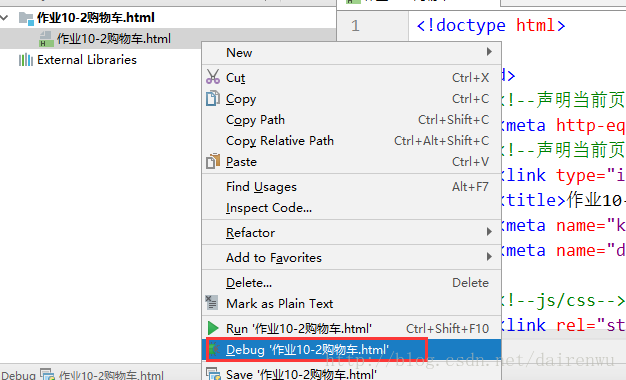Select External Libraries tree node
This screenshot has height=380, width=626.
(x=87, y=60)
